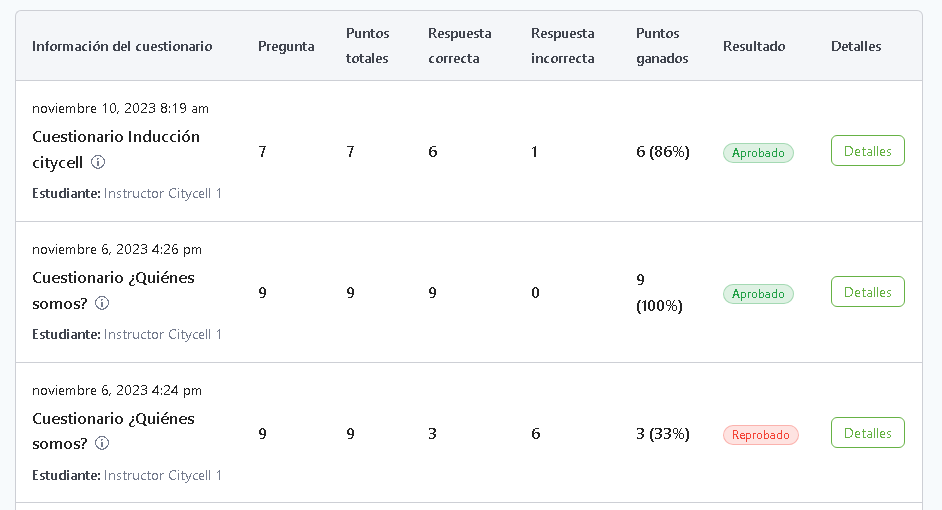This screenshot has width=942, height=510.
Task: Click the Información del cuestionario column header
Action: click(x=122, y=46)
